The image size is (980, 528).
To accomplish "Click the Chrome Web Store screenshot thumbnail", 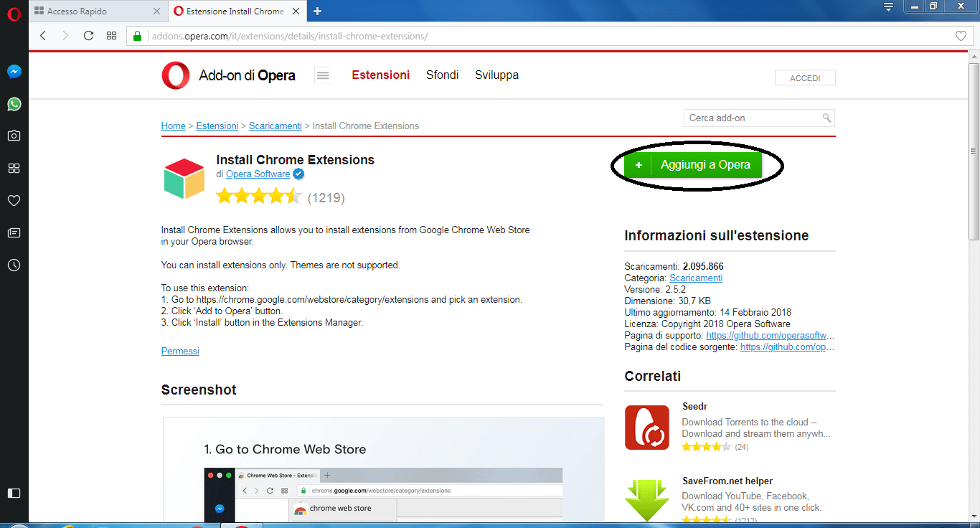I will (x=384, y=470).
